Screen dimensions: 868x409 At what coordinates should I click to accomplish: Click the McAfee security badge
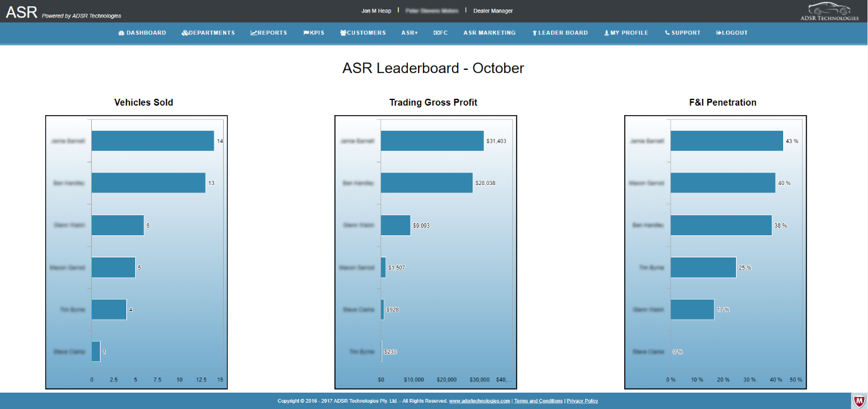tap(859, 401)
